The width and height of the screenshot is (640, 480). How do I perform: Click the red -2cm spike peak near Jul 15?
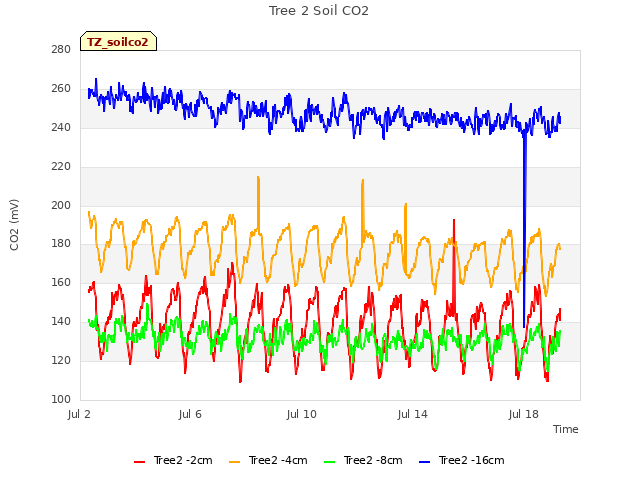454,221
